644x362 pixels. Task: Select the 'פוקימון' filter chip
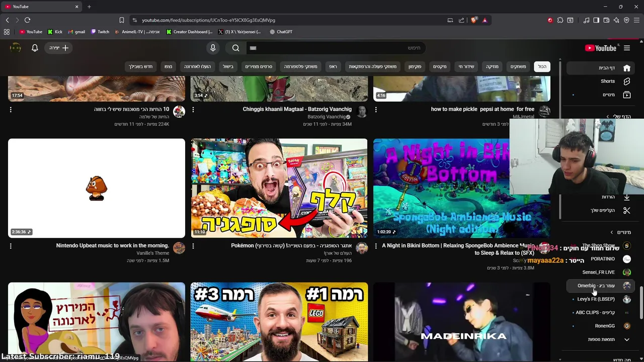(x=415, y=66)
